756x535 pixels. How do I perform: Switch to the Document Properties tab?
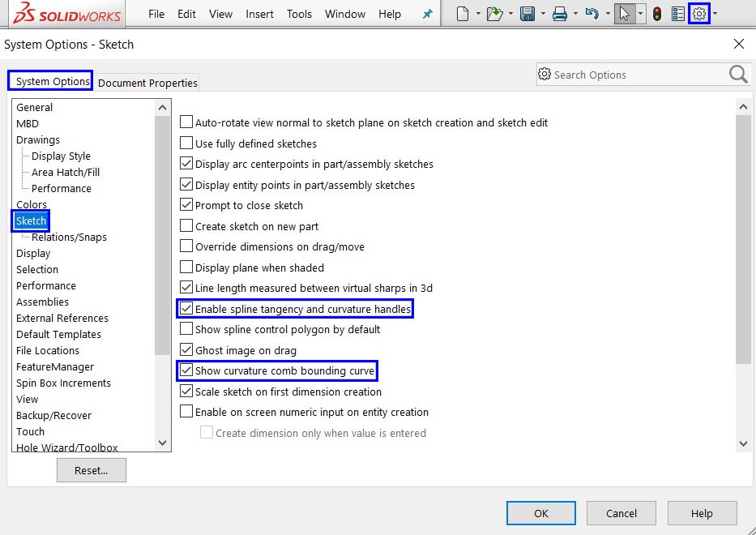click(x=147, y=83)
